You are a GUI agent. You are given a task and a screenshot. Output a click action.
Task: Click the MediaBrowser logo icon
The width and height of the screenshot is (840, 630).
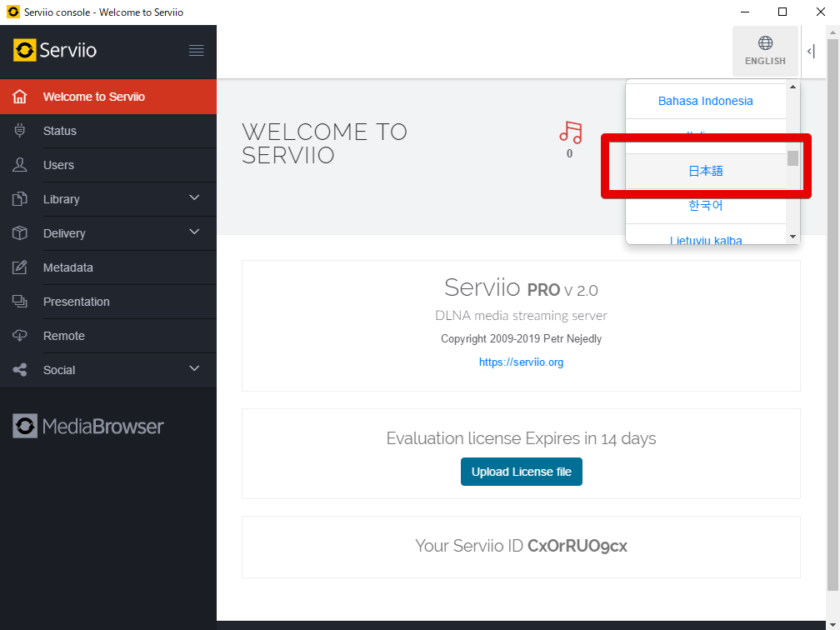pyautogui.click(x=25, y=426)
